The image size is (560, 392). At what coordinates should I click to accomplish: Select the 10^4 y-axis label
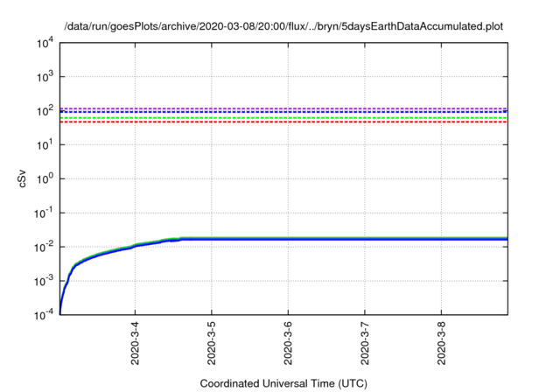tap(45, 43)
